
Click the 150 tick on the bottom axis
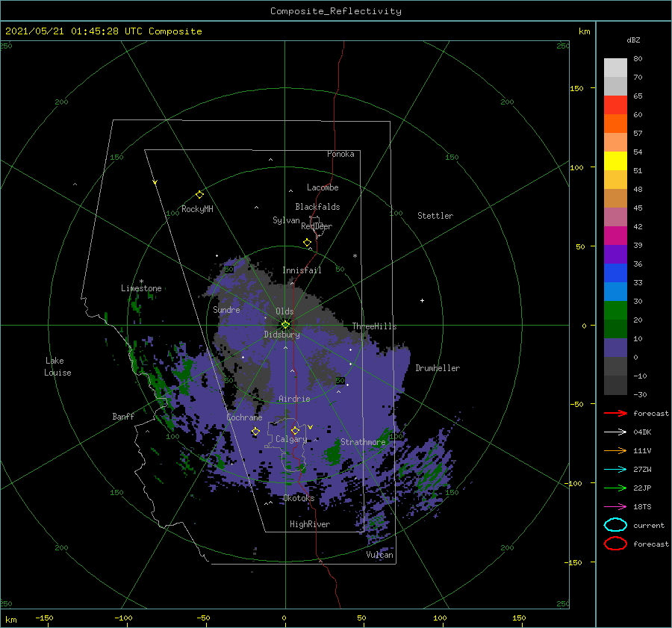519,618
